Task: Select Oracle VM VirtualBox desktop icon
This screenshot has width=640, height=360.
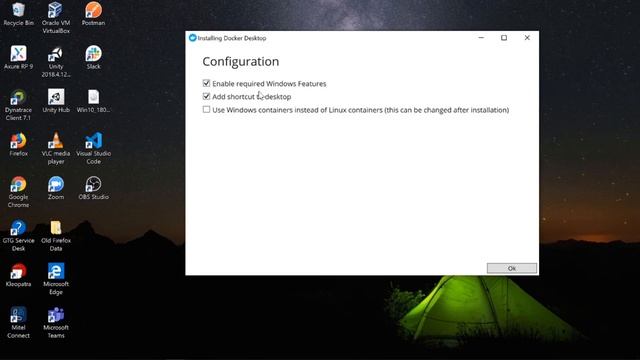Action: (56, 18)
